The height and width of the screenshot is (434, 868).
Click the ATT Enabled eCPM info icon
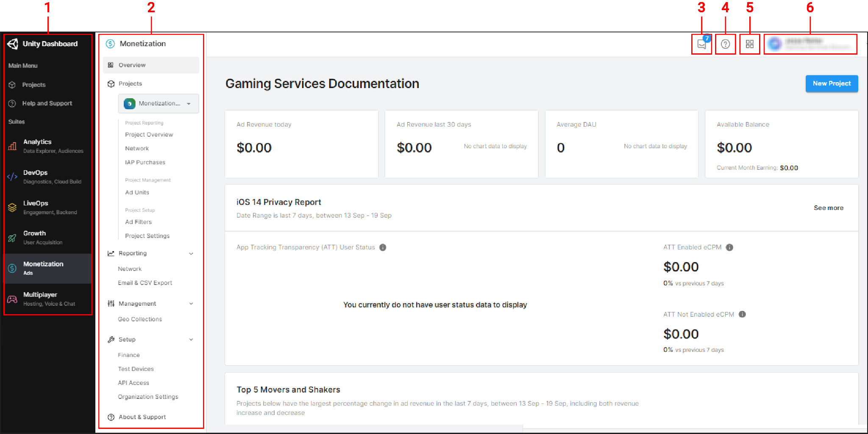pyautogui.click(x=729, y=247)
